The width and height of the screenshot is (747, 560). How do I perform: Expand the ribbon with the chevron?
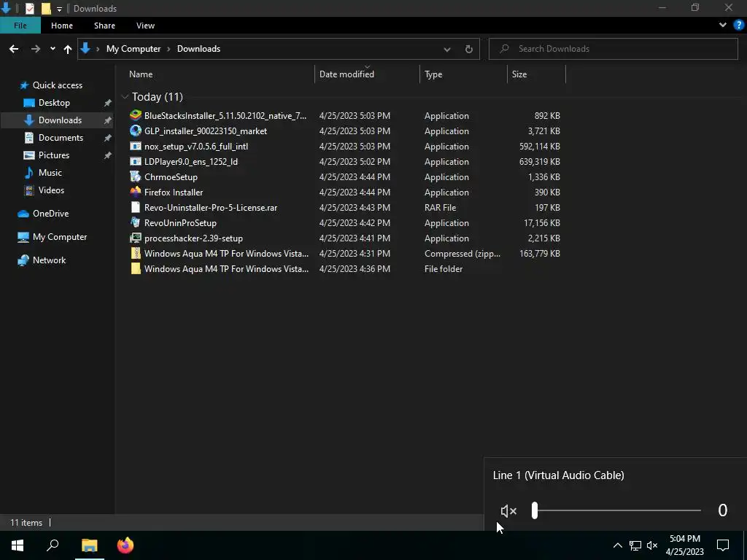[x=723, y=26]
